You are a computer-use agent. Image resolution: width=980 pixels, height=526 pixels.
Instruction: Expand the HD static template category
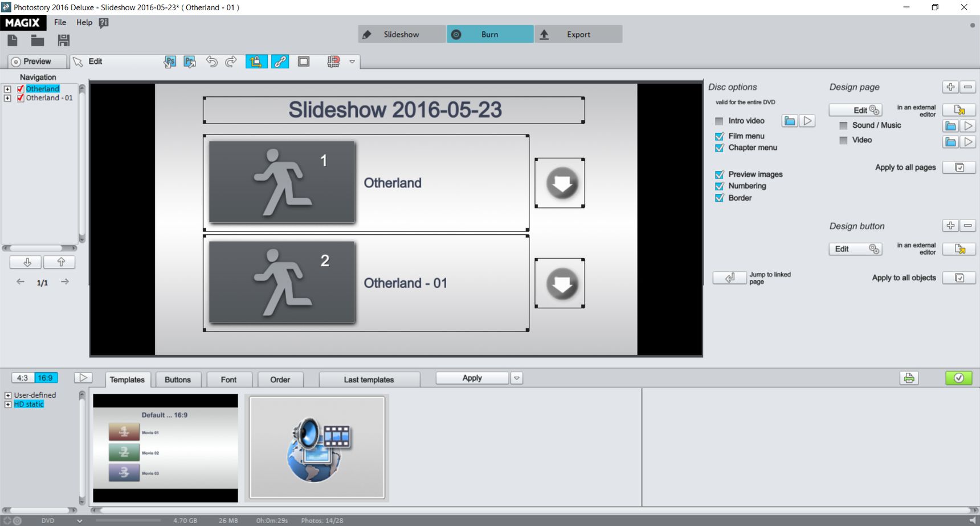tap(8, 404)
